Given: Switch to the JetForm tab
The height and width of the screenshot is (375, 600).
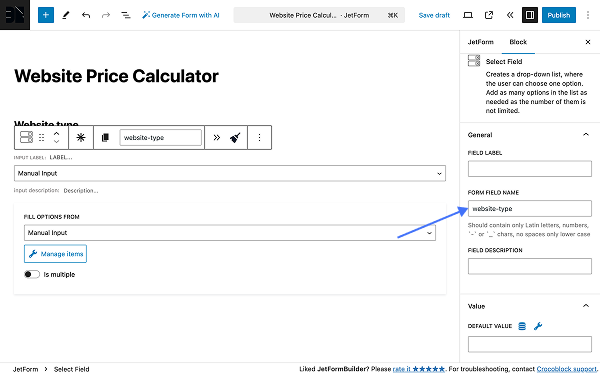Looking at the screenshot, I should pos(481,42).
